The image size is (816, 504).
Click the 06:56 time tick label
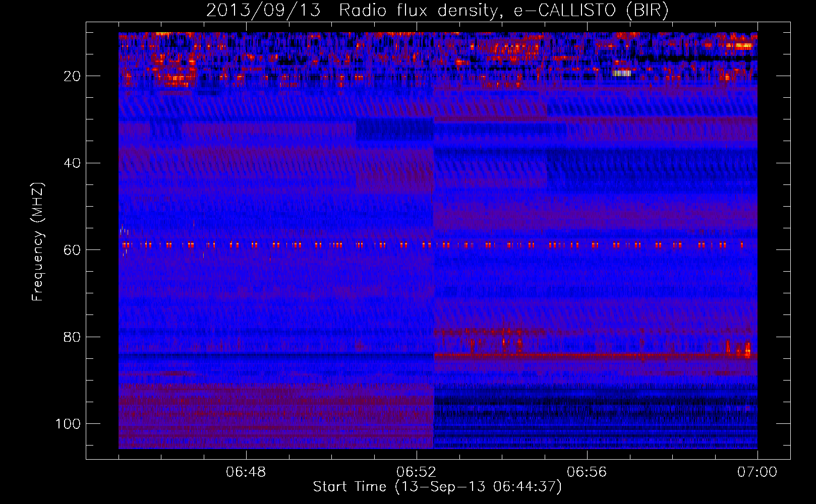click(x=587, y=472)
